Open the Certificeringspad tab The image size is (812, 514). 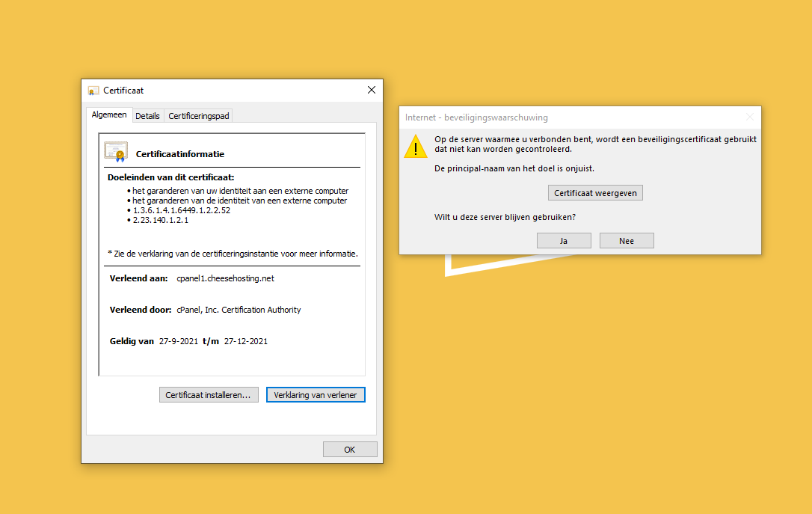(x=199, y=116)
